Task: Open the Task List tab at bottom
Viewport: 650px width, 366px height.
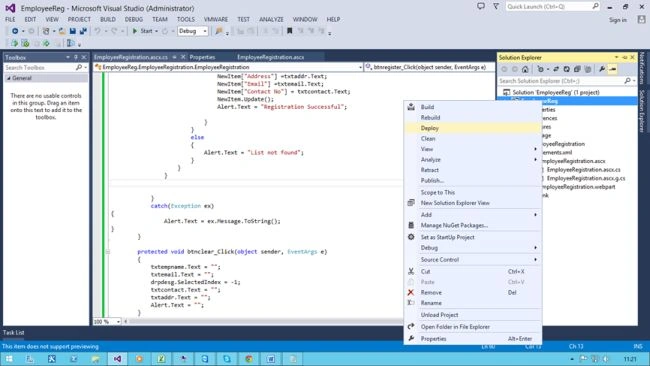Action: pyautogui.click(x=14, y=332)
